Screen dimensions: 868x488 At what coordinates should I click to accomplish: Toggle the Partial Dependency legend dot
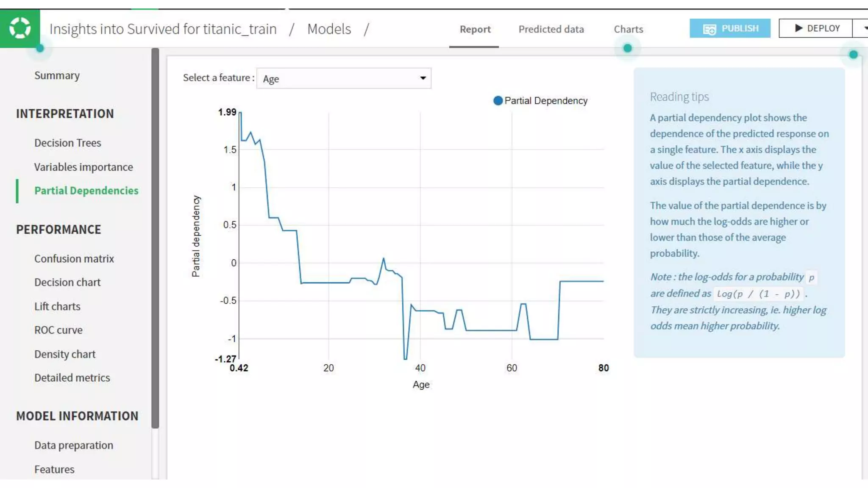coord(498,101)
